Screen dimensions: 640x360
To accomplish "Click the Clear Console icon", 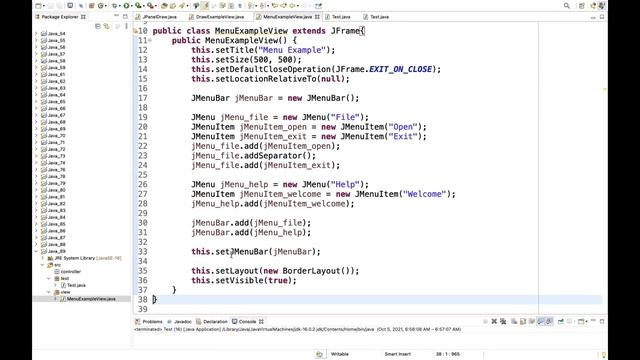I will click(514, 322).
